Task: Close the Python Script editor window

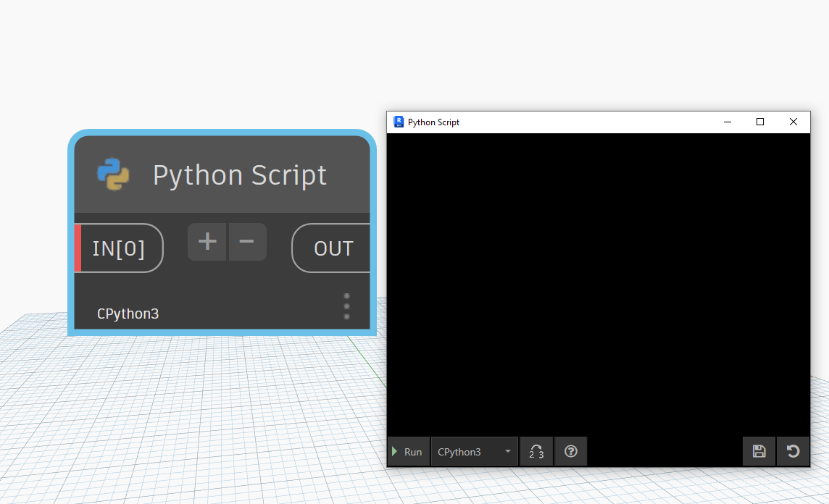Action: coord(793,122)
